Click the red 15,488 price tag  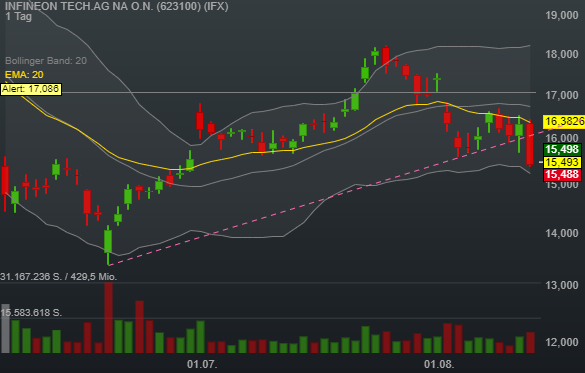coord(562,175)
